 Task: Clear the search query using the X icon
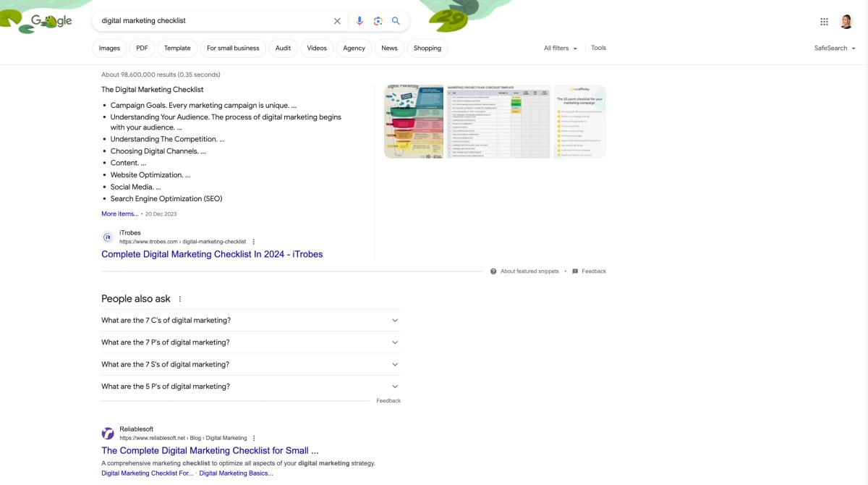click(337, 20)
